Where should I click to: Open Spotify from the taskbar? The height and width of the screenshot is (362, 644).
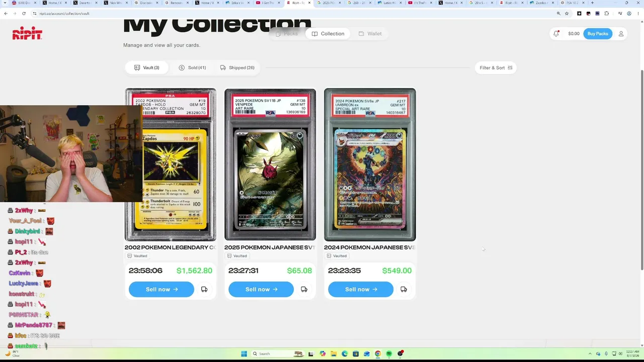(389, 353)
